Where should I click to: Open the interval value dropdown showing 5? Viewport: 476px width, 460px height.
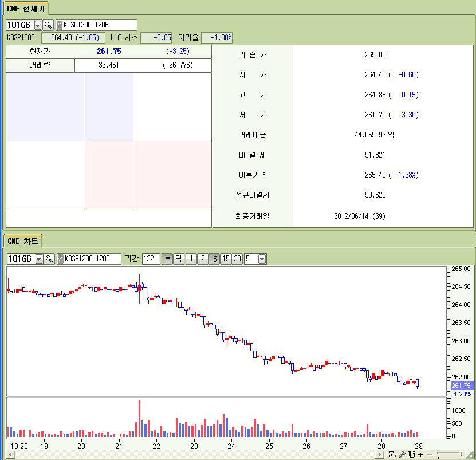point(262,259)
